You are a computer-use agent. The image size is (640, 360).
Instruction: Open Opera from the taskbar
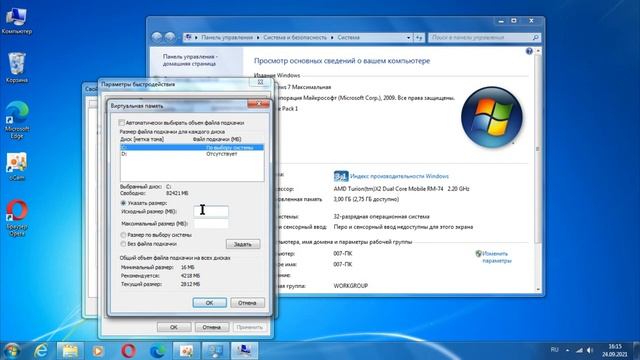click(128, 351)
